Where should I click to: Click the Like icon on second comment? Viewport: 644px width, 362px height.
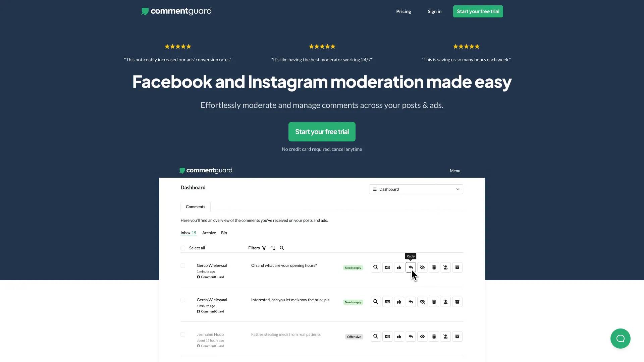(399, 302)
